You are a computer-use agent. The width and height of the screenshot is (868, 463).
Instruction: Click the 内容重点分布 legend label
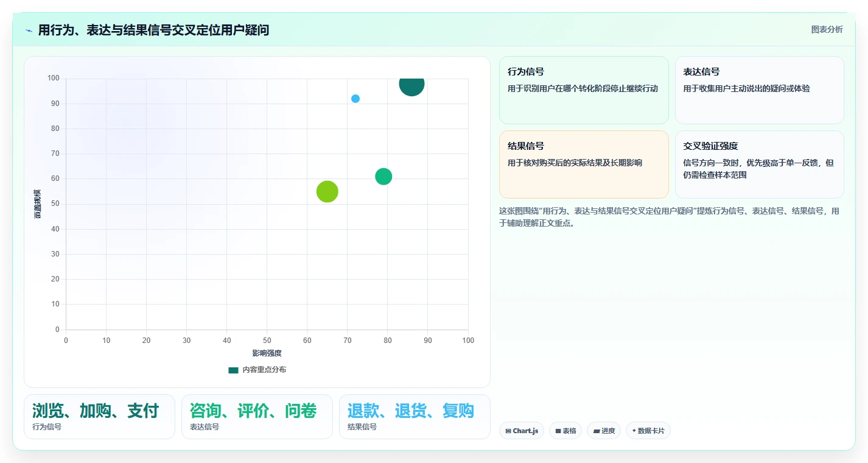pyautogui.click(x=264, y=370)
